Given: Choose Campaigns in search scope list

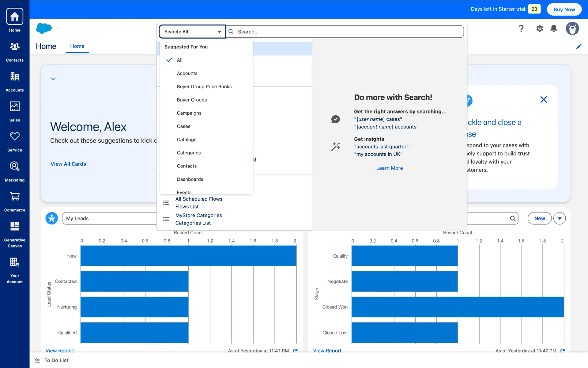Looking at the screenshot, I should click(189, 113).
